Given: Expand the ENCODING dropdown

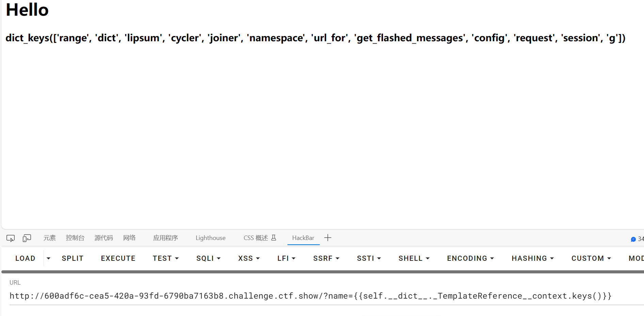Looking at the screenshot, I should (x=470, y=258).
